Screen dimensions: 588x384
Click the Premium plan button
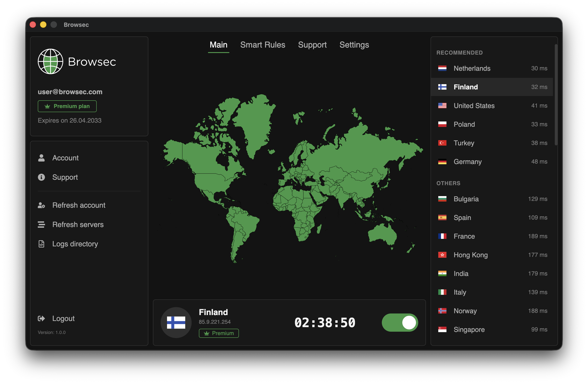(x=67, y=106)
